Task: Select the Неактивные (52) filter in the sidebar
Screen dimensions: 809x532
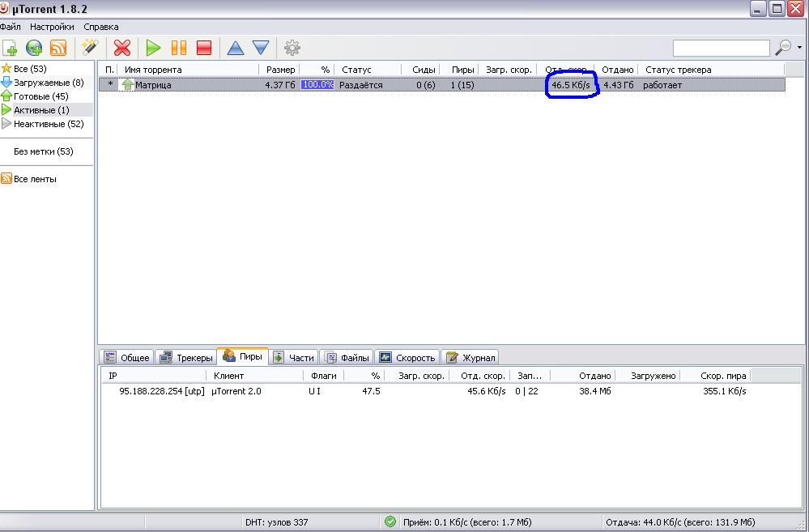Action: pos(49,124)
